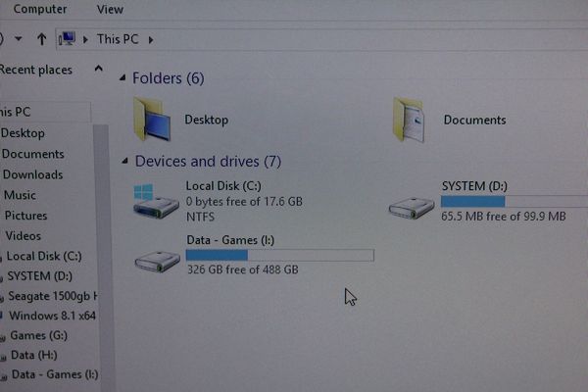The image size is (588, 392).
Task: Select Recent places in navigation pane
Action: (36, 70)
